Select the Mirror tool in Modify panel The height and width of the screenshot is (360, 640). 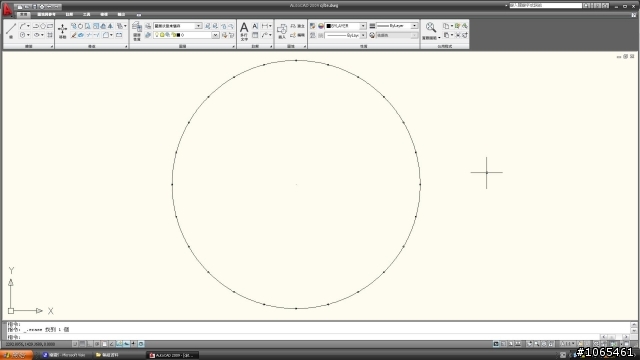pos(110,26)
